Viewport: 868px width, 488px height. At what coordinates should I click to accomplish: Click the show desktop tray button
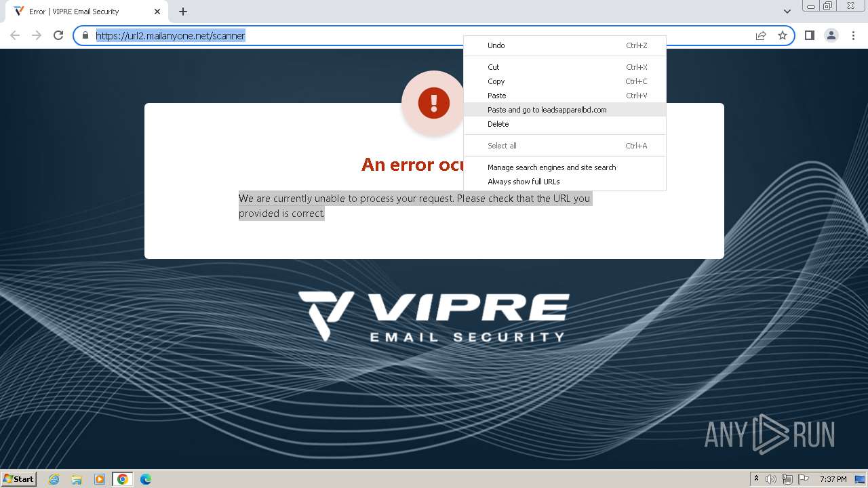pos(861,479)
